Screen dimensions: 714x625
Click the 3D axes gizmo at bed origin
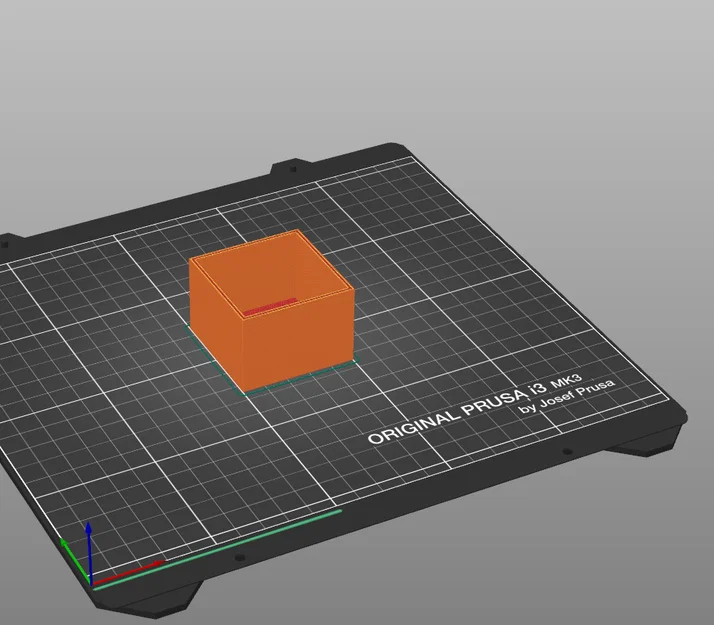110,555
